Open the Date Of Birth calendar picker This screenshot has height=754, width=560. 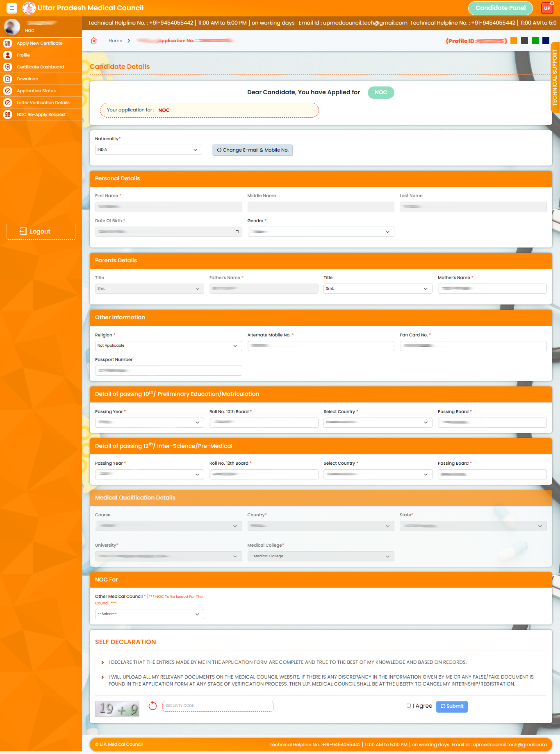[237, 232]
